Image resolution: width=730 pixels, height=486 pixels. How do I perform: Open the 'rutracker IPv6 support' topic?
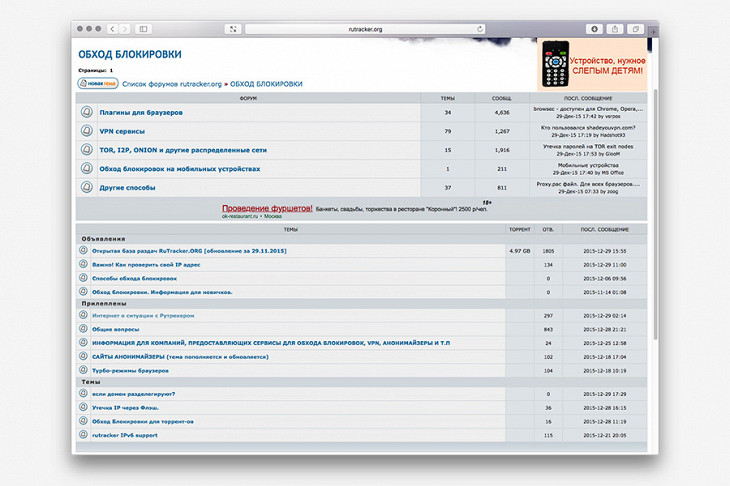pos(125,435)
